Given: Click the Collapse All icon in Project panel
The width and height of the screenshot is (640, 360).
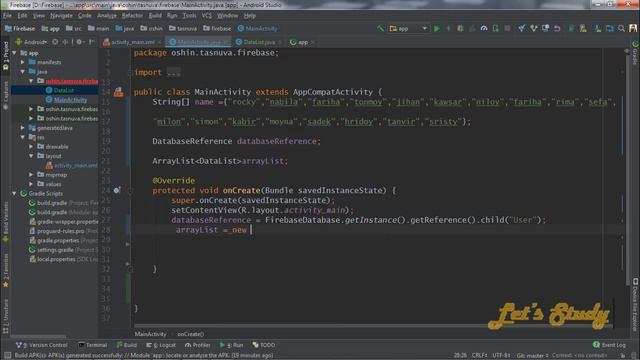Looking at the screenshot, I should tap(65, 42).
